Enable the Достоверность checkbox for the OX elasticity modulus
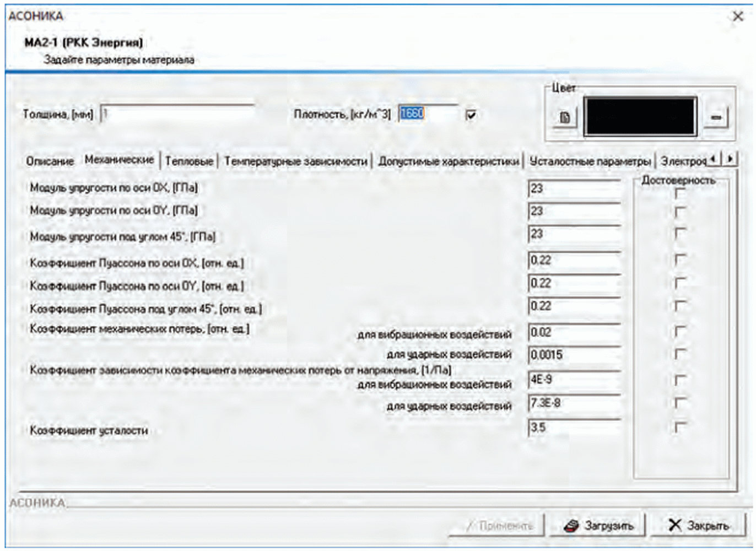Image resolution: width=756 pixels, height=551 pixels. 680,193
